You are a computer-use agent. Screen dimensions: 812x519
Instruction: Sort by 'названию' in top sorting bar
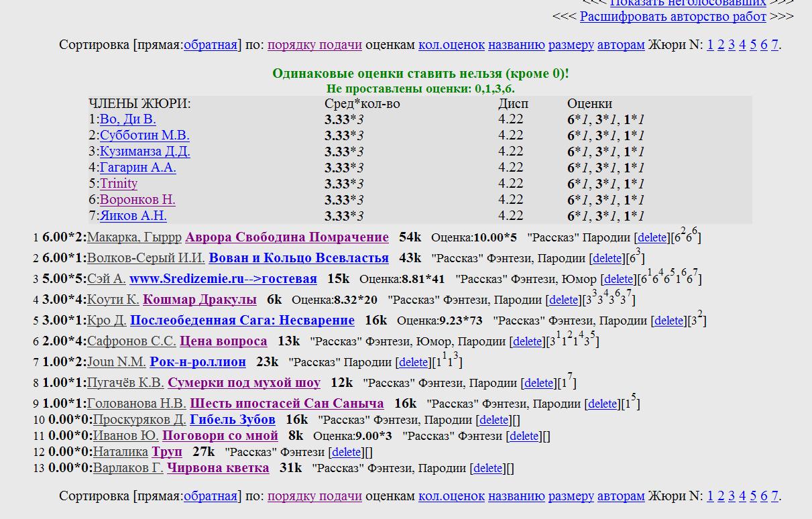point(516,45)
